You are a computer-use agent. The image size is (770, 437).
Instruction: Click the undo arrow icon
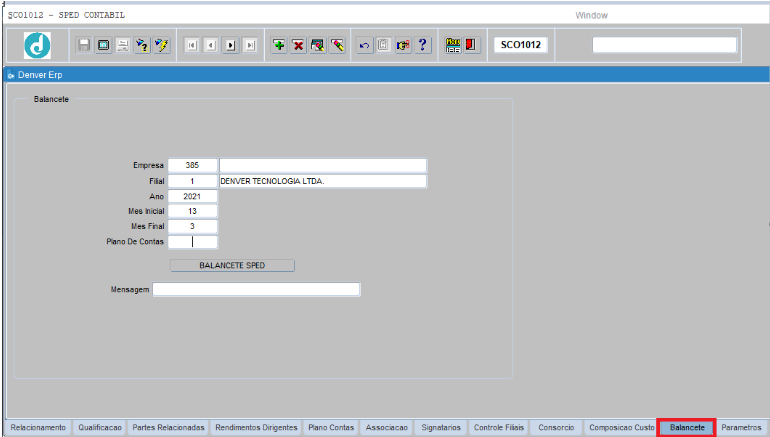(365, 45)
